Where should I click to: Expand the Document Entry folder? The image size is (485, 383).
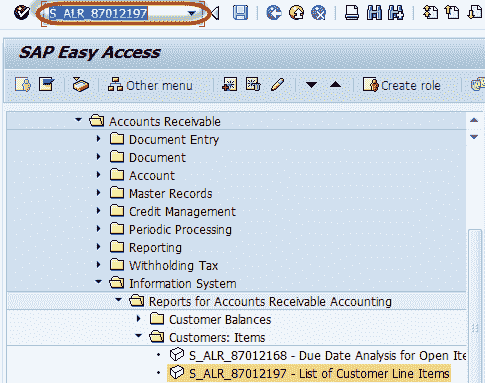click(99, 138)
